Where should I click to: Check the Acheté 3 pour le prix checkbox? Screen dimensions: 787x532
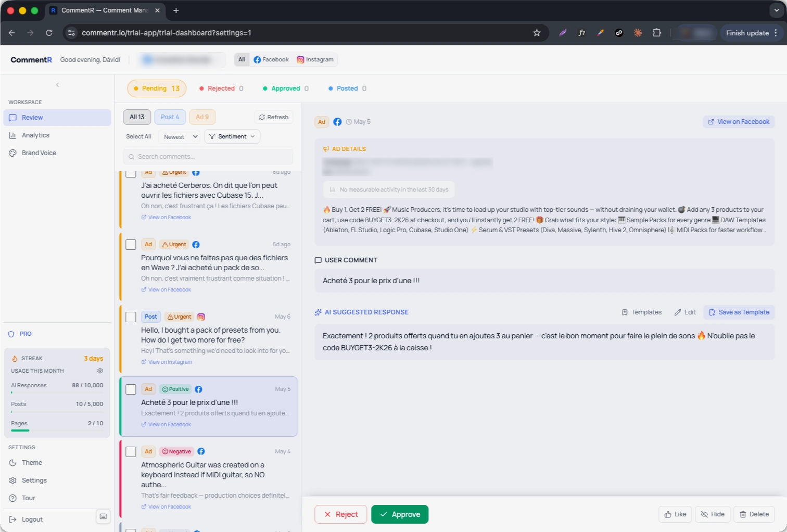point(131,389)
